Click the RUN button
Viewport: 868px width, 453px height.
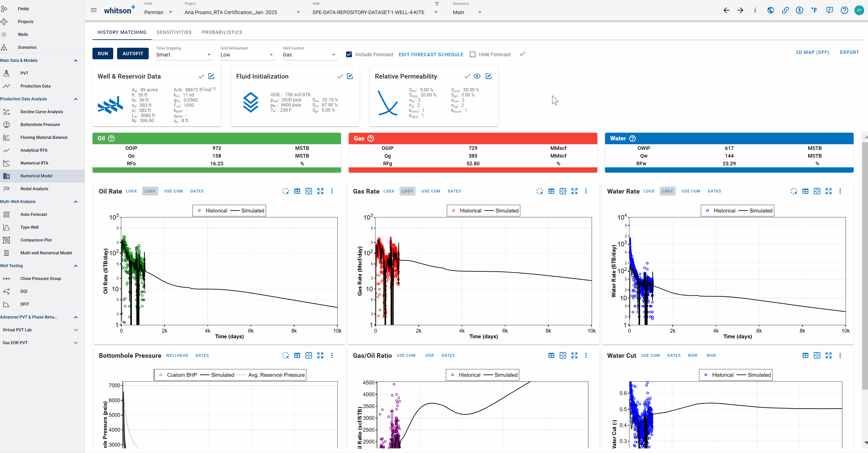103,54
